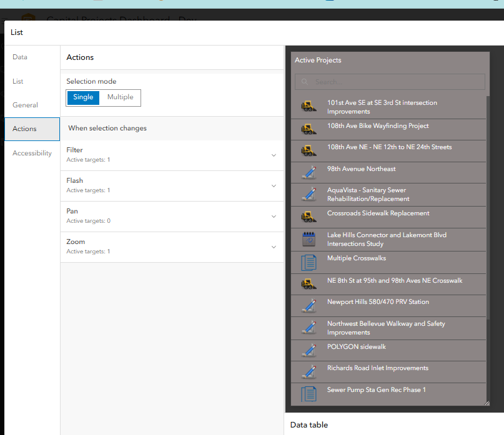This screenshot has width=504, height=435.
Task: Click the Data table label below preview
Action: tap(309, 425)
